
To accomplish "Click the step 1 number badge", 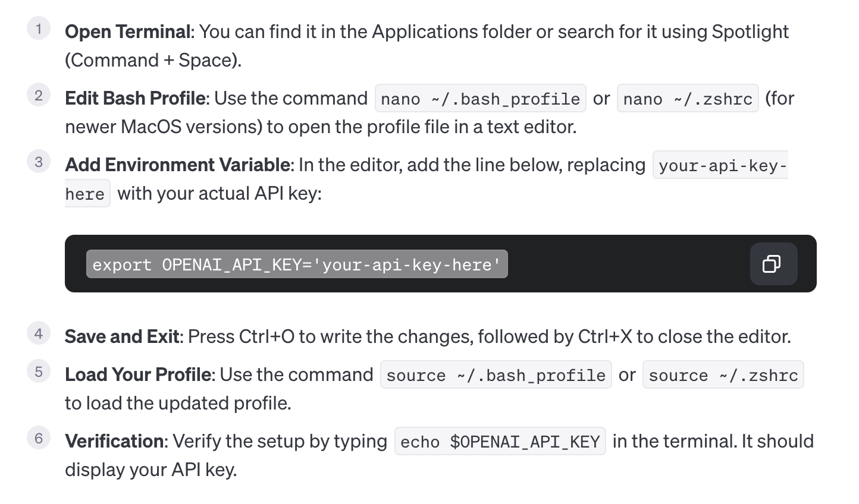I will click(x=39, y=29).
